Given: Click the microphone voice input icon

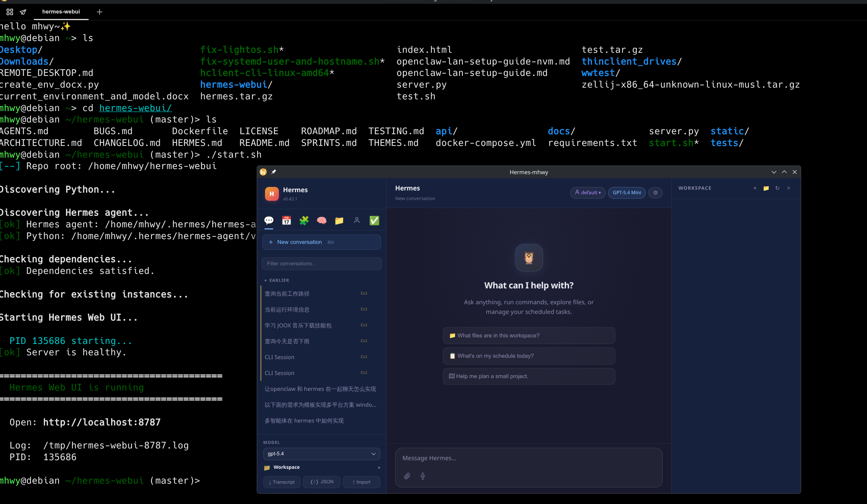Looking at the screenshot, I should (x=423, y=476).
